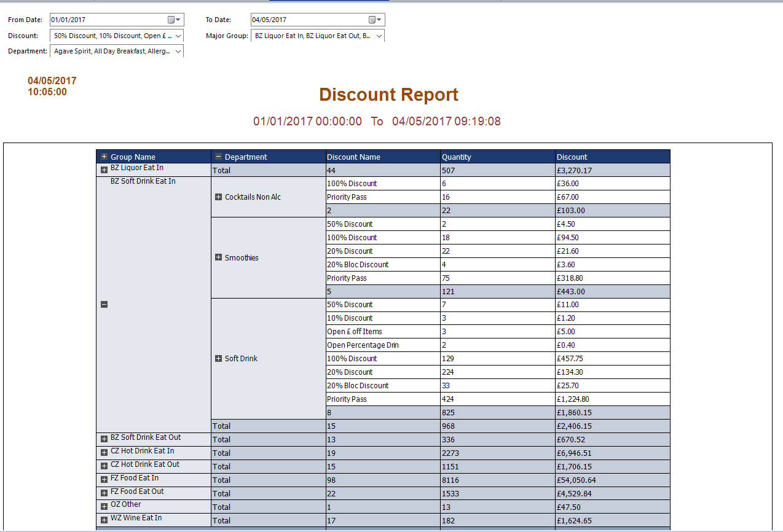Open the Department filter dropdown

178,52
